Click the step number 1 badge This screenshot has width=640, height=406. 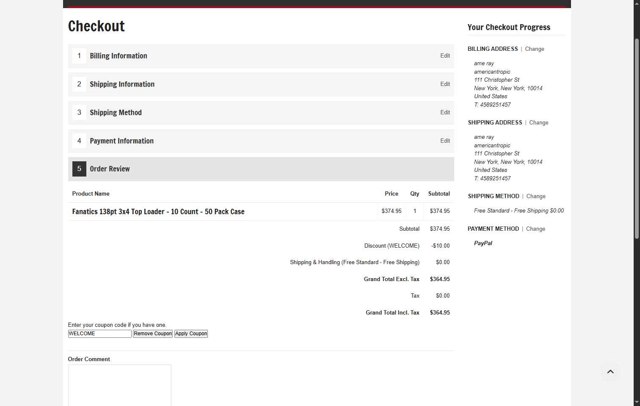coord(79,55)
